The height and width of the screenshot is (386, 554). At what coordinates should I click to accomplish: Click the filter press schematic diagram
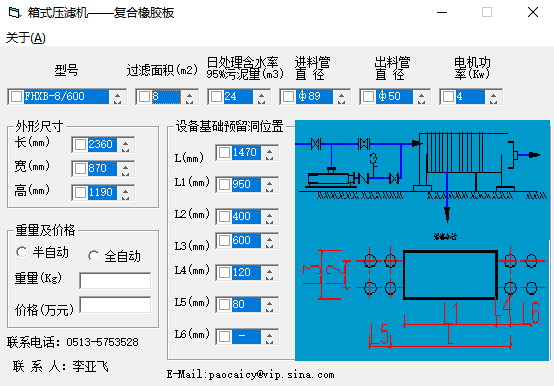click(x=422, y=177)
